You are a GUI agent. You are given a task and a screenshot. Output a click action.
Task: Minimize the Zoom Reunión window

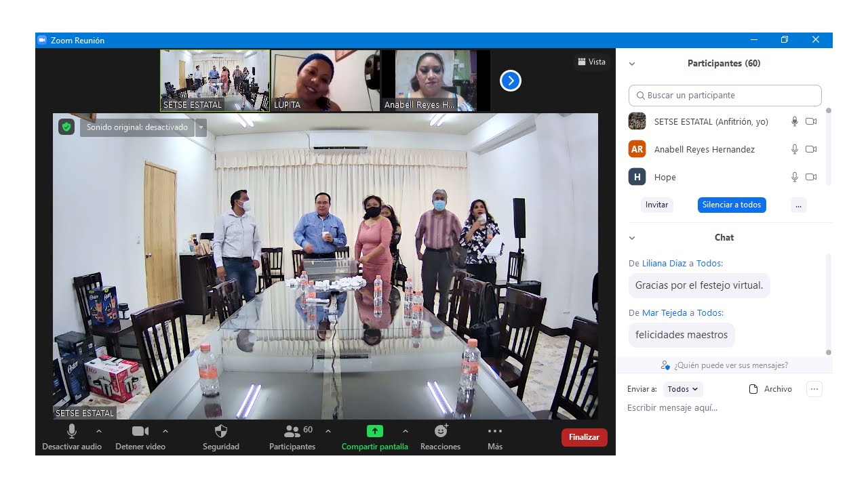click(753, 40)
